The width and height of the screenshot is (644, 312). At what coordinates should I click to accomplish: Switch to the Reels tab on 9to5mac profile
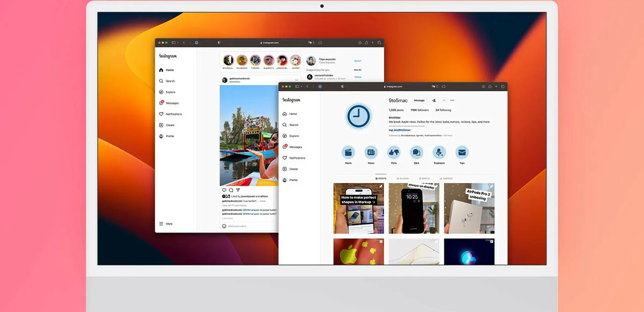[424, 178]
